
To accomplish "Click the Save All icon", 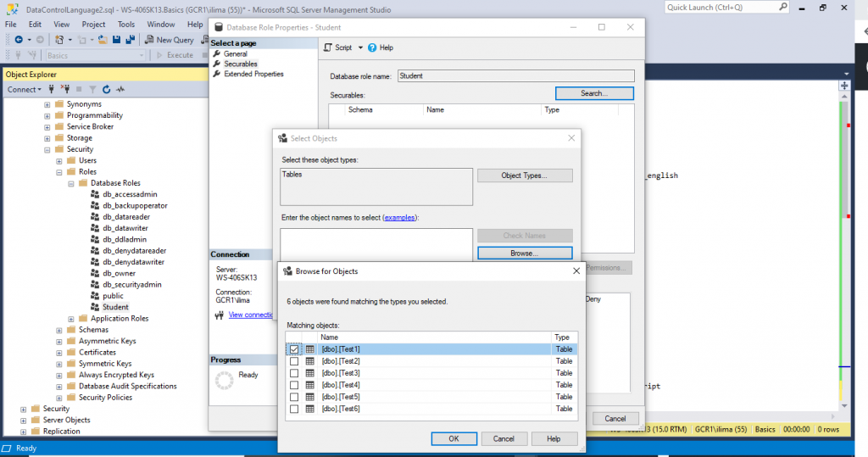I will coord(130,39).
